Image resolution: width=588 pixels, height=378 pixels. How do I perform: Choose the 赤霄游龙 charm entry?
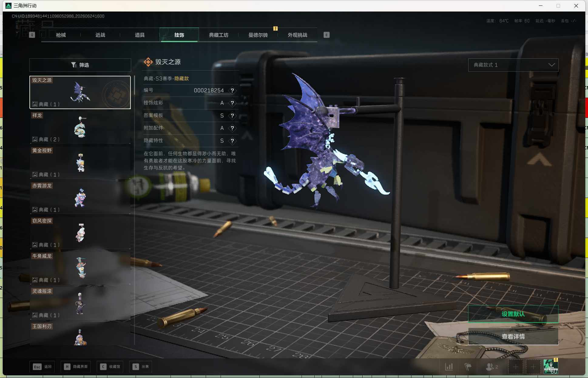(80, 198)
